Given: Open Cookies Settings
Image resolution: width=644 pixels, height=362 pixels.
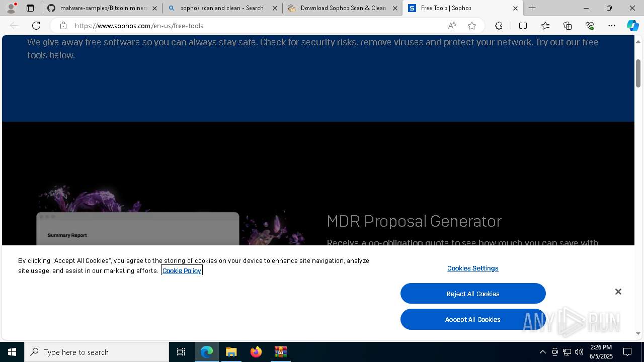Looking at the screenshot, I should pos(473,268).
